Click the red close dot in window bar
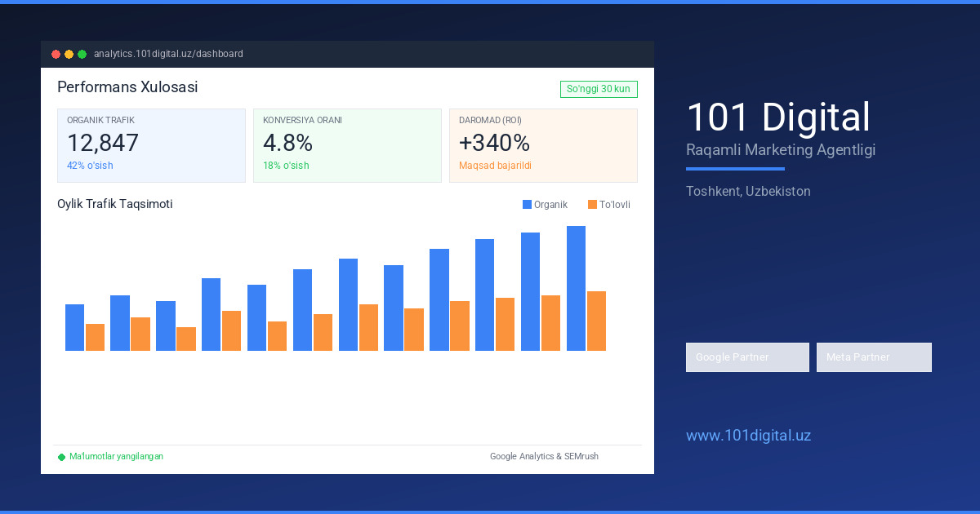980x514 pixels. click(x=56, y=55)
